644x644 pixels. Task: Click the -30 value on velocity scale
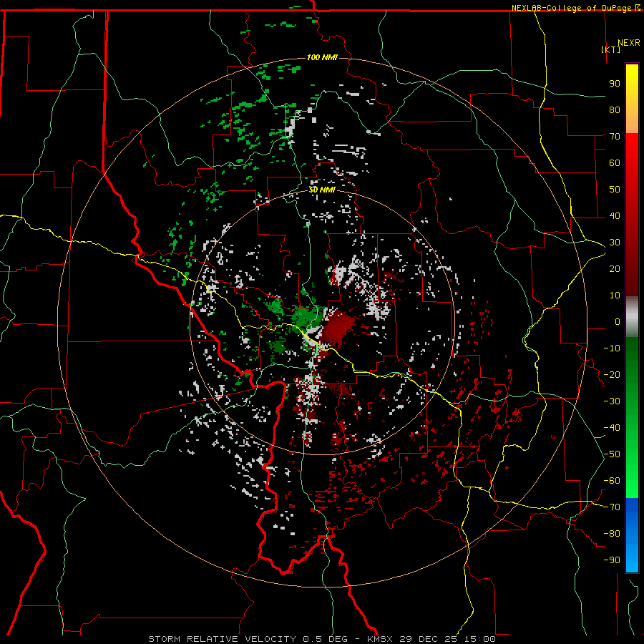click(612, 401)
